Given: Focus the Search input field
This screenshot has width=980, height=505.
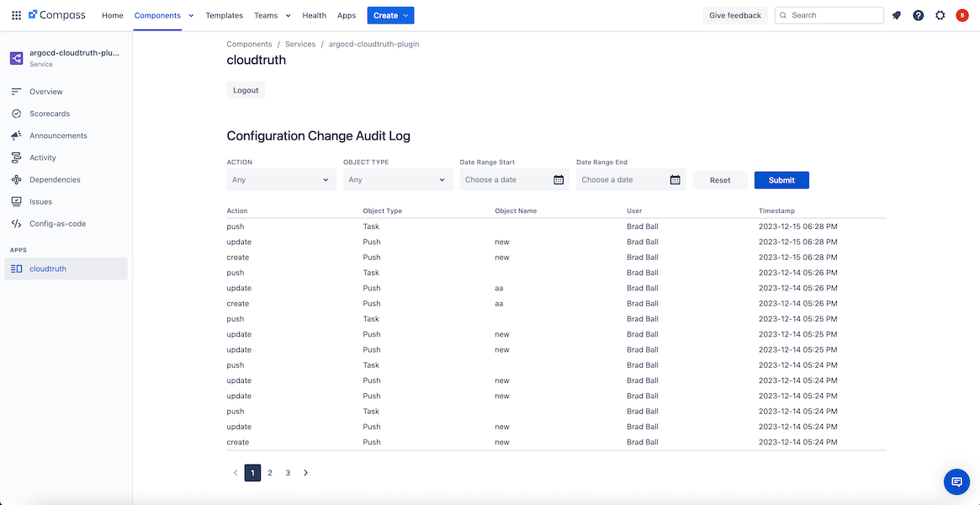Looking at the screenshot, I should (829, 16).
